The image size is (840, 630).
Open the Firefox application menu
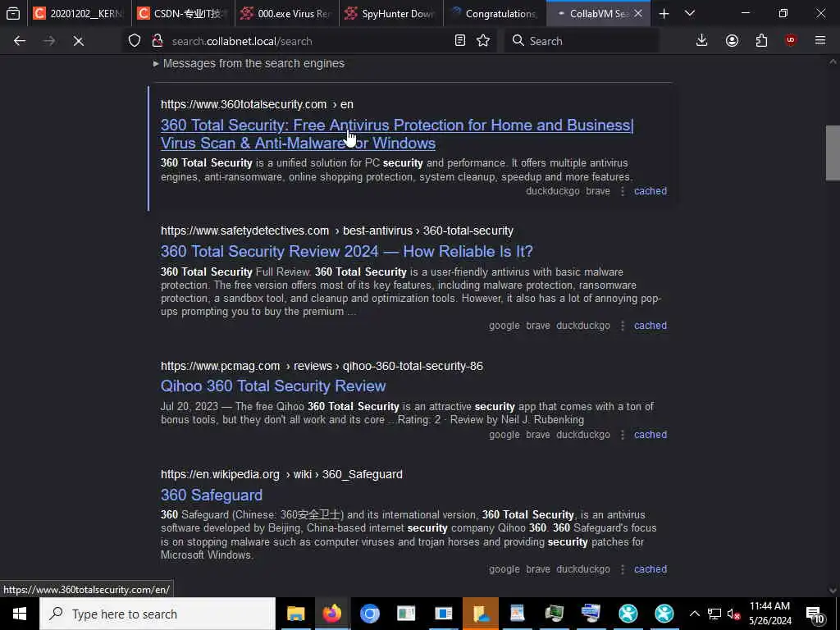pos(820,41)
